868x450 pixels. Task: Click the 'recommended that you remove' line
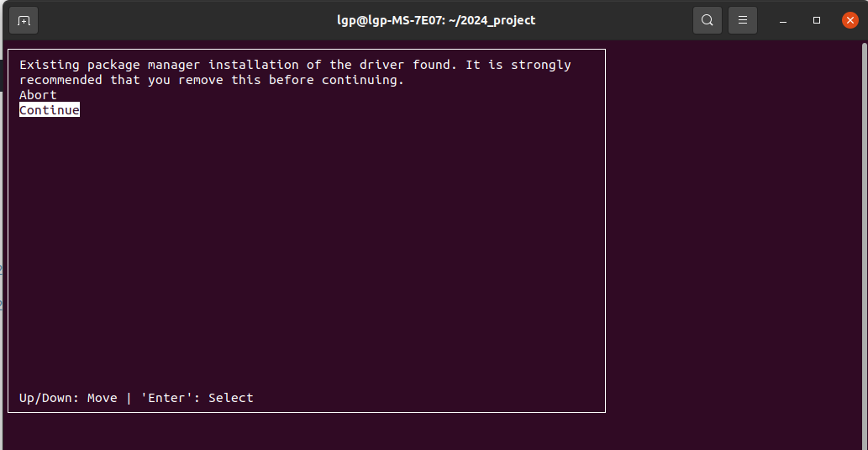point(212,80)
